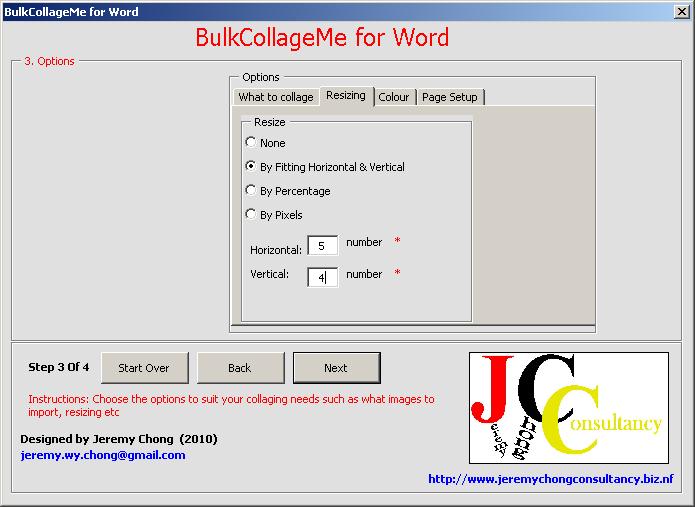Click the word number after Vertical field
The image size is (695, 507).
[x=364, y=274]
